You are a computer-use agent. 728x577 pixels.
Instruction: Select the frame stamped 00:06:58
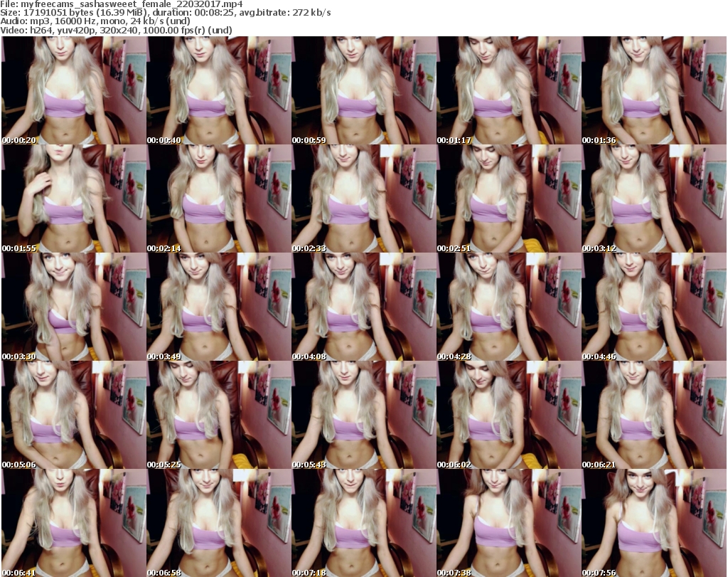point(219,523)
